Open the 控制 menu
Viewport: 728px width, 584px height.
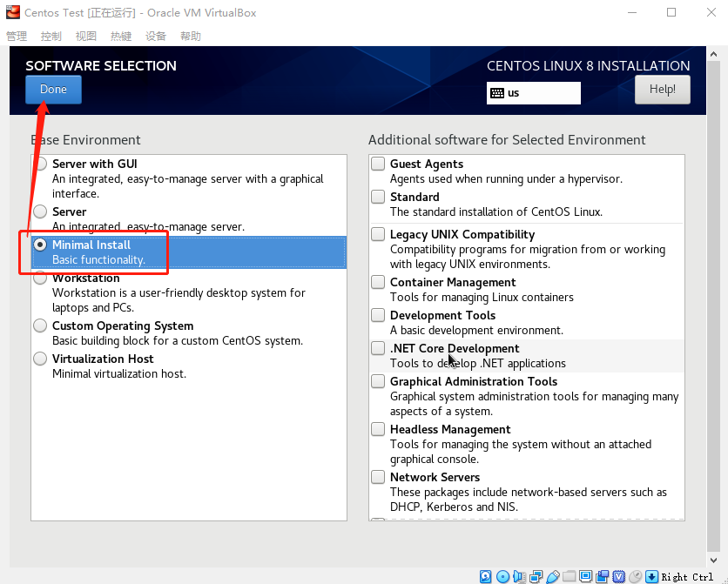pyautogui.click(x=51, y=37)
